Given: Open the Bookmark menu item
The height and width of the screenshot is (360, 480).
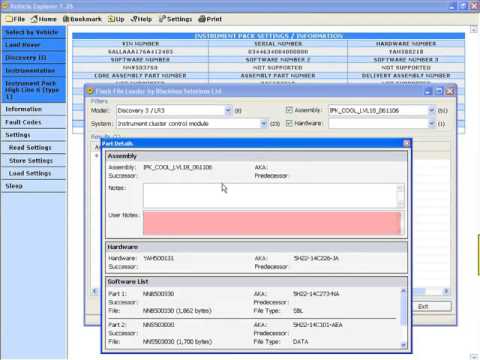Looking at the screenshot, I should pos(82,19).
